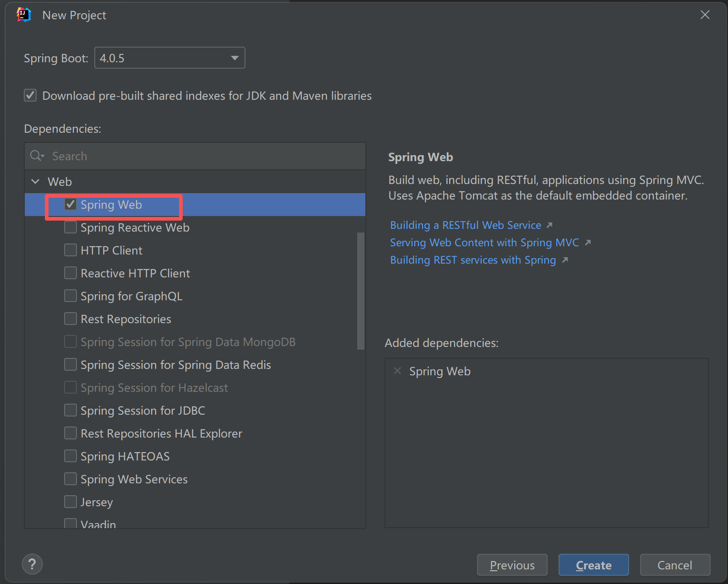Image resolution: width=728 pixels, height=584 pixels.
Task: Click the arrow icon after Serving Web Content link
Action: tap(588, 243)
